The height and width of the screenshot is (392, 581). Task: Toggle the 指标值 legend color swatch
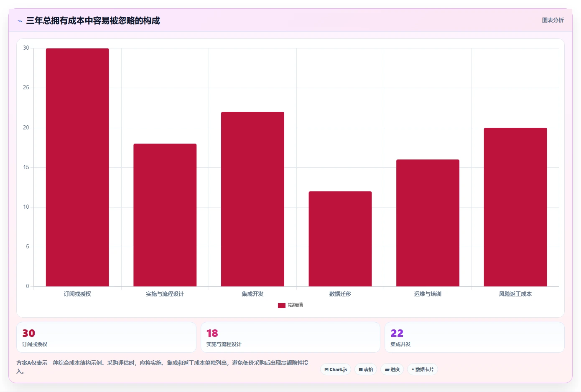(282, 306)
